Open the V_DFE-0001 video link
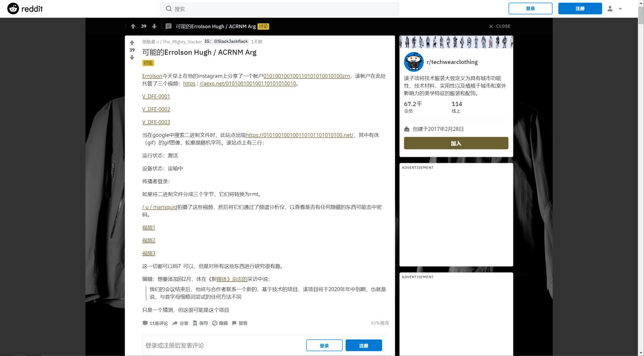This screenshot has width=644, height=356. [x=156, y=96]
